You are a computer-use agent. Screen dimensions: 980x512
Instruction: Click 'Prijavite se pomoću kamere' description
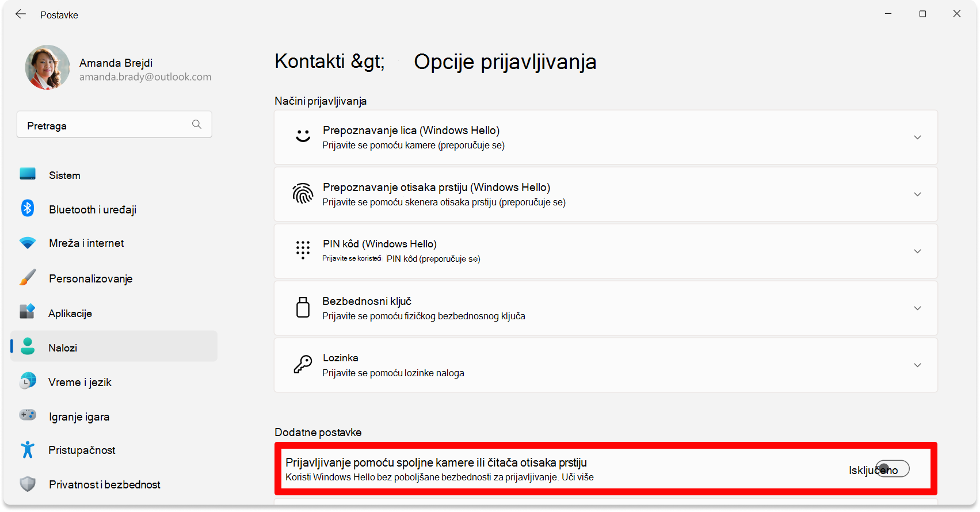[x=413, y=146]
